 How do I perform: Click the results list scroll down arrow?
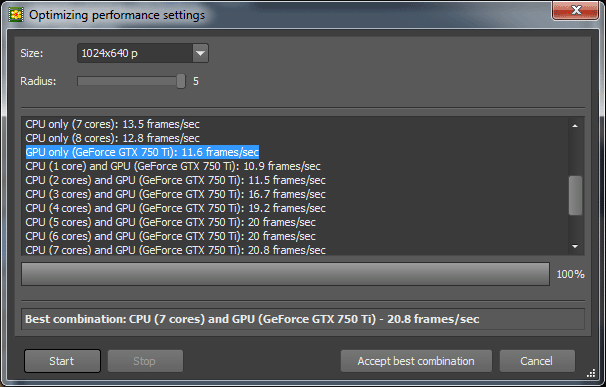tap(575, 247)
